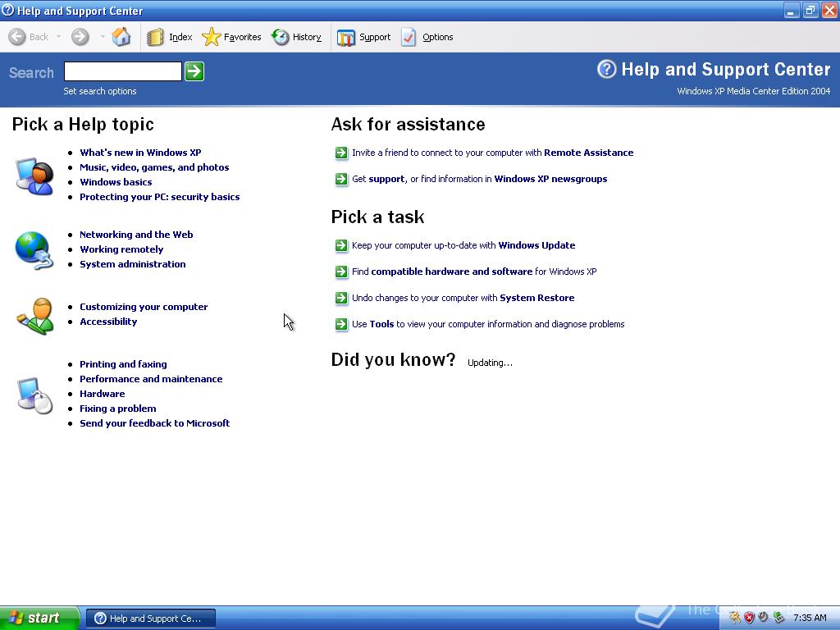This screenshot has height=630, width=840.
Task: Open the Back history dropdown arrow
Action: point(58,37)
